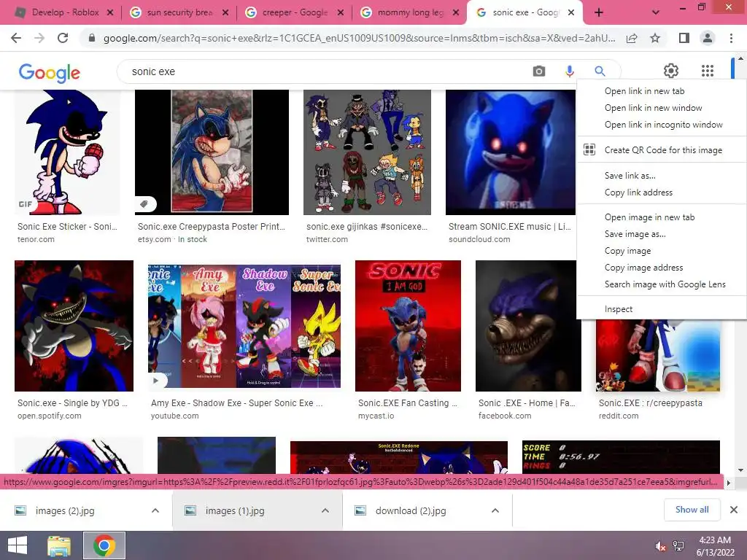Choose Open image in new tab

point(661,217)
